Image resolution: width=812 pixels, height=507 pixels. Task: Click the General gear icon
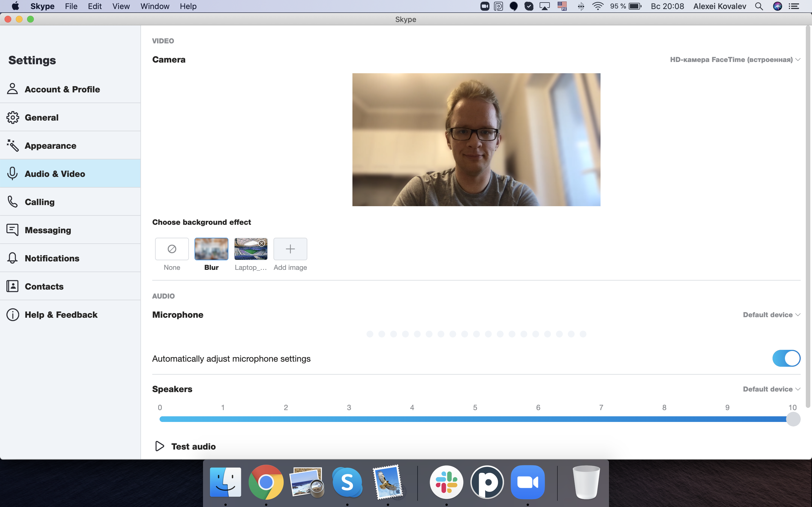[12, 117]
